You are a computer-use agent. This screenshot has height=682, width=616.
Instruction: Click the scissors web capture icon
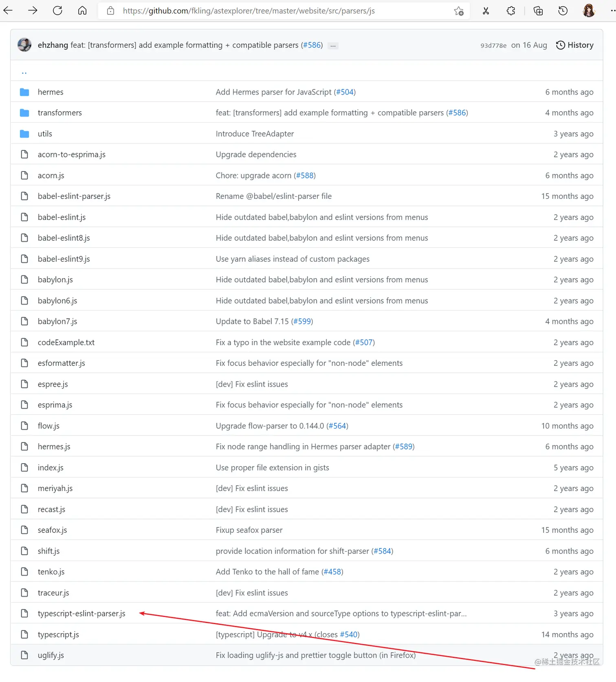[486, 11]
